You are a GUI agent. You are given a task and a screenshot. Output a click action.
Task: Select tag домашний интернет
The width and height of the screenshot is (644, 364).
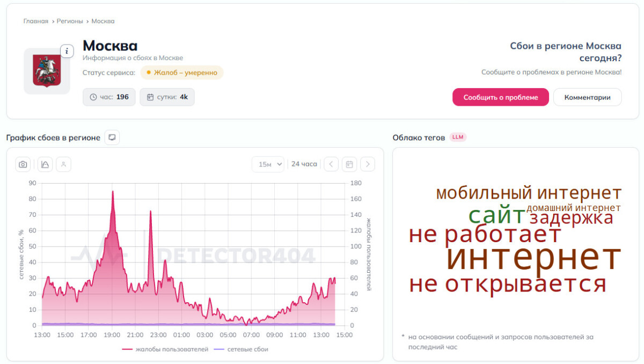[574, 208]
